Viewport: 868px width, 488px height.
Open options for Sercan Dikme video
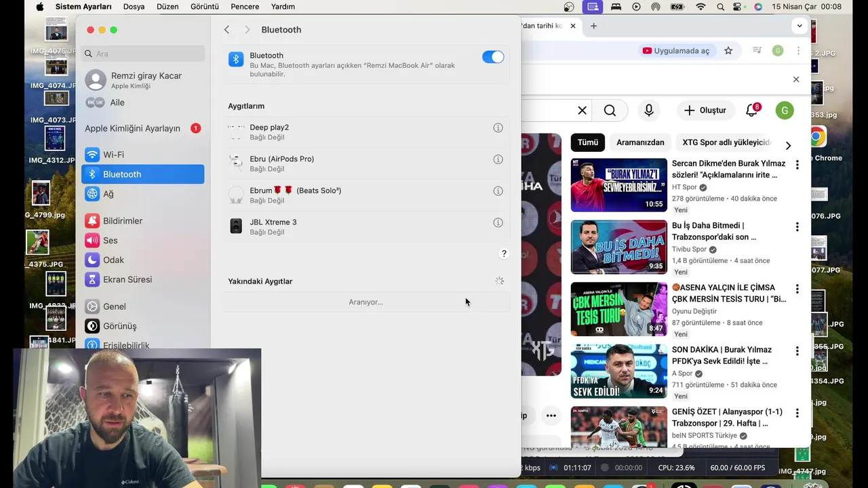(x=797, y=165)
